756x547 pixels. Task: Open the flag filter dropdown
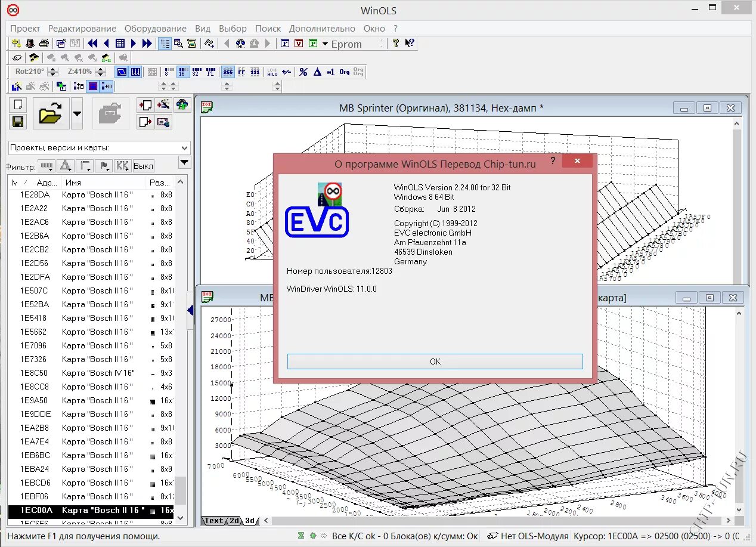click(104, 166)
